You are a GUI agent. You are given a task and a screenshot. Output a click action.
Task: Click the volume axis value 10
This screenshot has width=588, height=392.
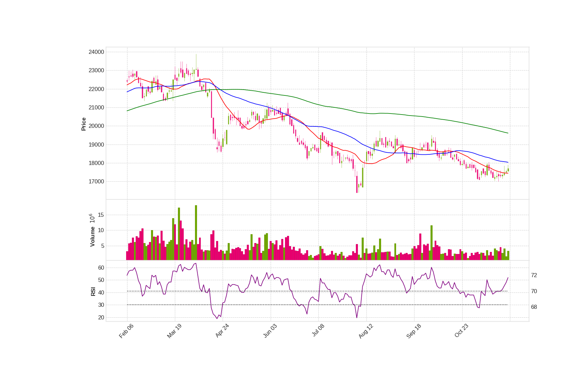click(101, 230)
